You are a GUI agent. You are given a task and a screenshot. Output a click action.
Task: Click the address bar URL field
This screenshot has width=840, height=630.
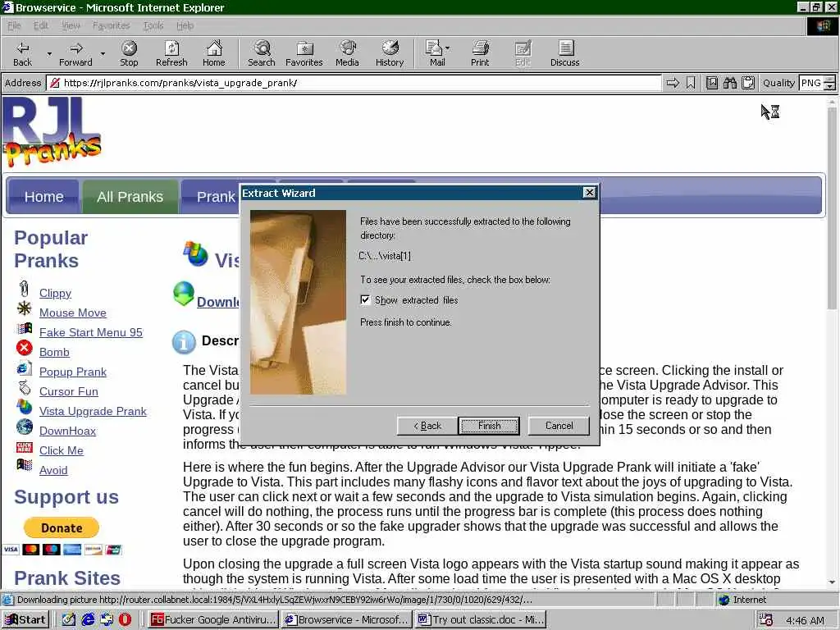(354, 83)
